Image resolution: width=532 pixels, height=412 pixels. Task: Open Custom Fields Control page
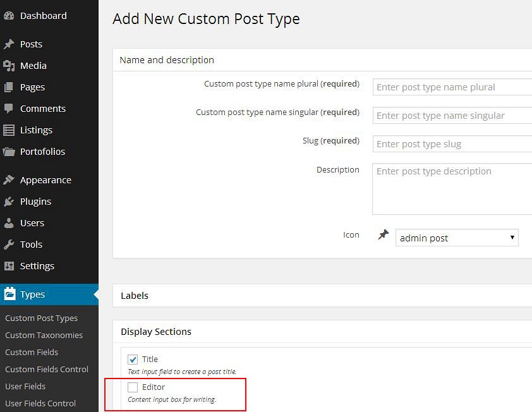(x=47, y=369)
